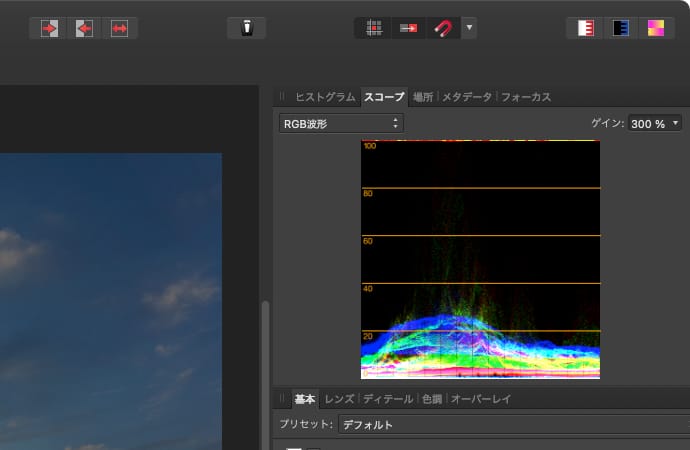This screenshot has height=450, width=690.
Task: Open the snapping options dropdown arrow
Action: point(469,28)
